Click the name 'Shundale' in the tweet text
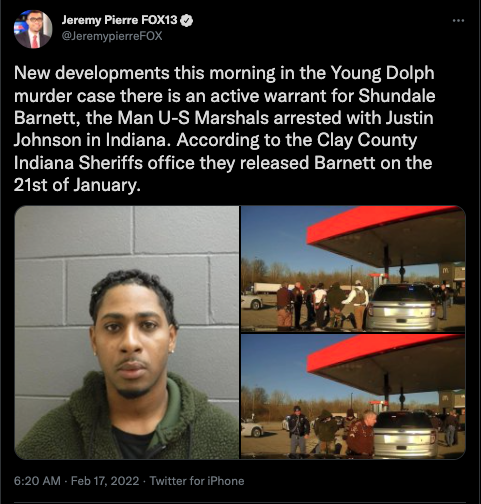This screenshot has width=481, height=504. point(397,96)
